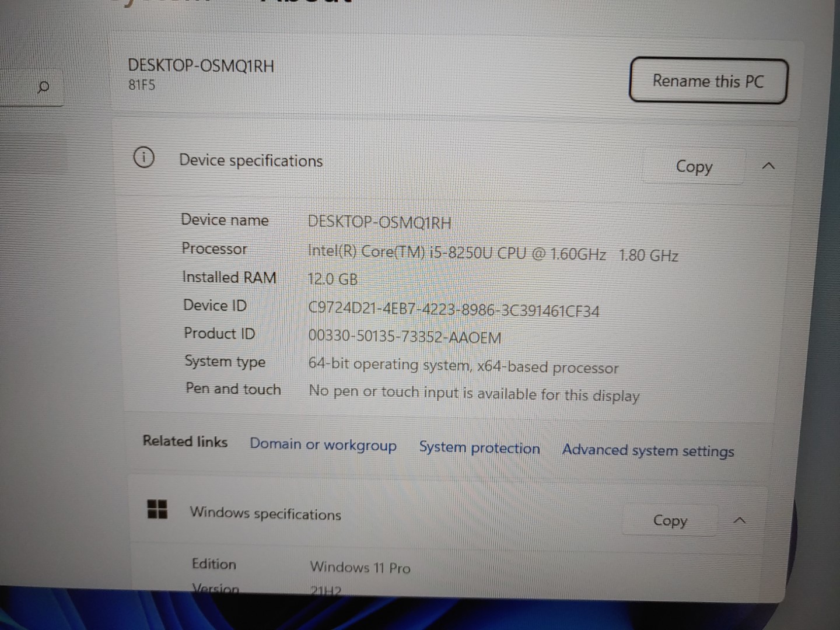Copy the Windows specifications
Image resolution: width=840 pixels, height=630 pixels.
point(670,520)
